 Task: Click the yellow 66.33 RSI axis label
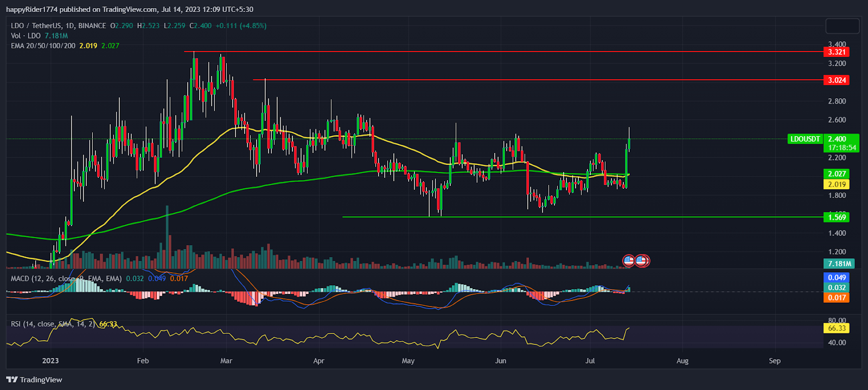point(837,328)
